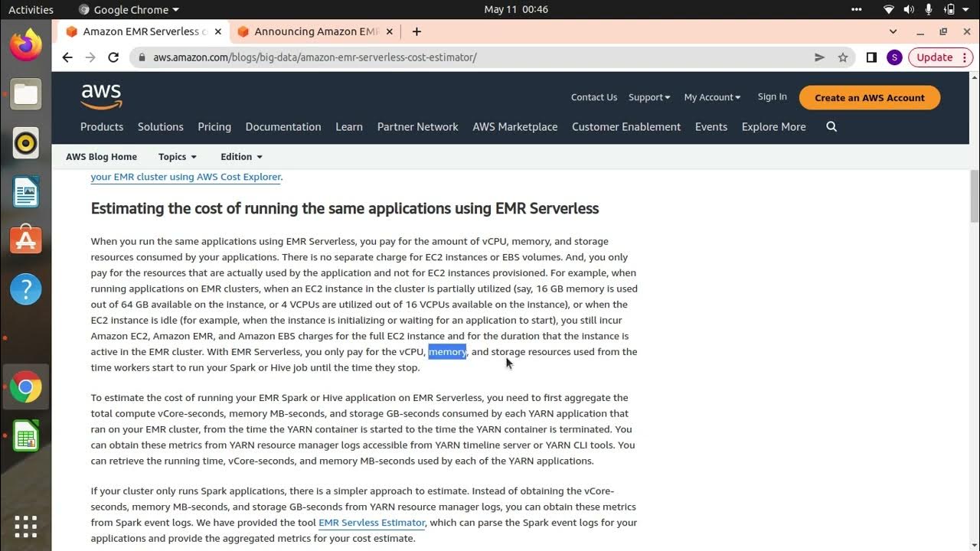Click the Wi-Fi icon in top bar

pyautogui.click(x=888, y=10)
